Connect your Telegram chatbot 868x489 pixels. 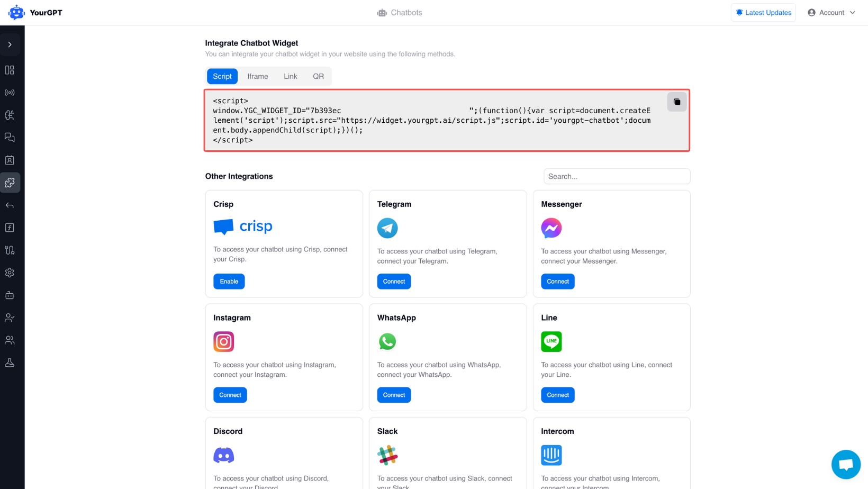click(393, 281)
